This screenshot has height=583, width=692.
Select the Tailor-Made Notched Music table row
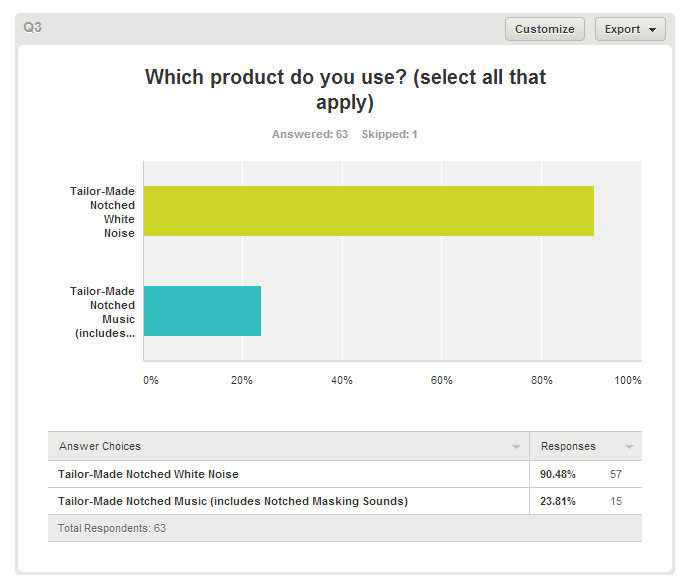coord(233,501)
